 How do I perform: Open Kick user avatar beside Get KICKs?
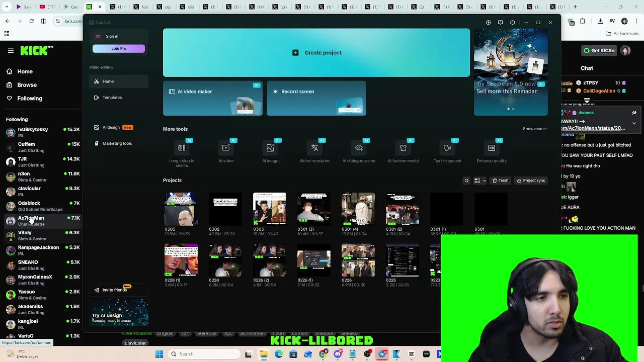click(x=625, y=51)
